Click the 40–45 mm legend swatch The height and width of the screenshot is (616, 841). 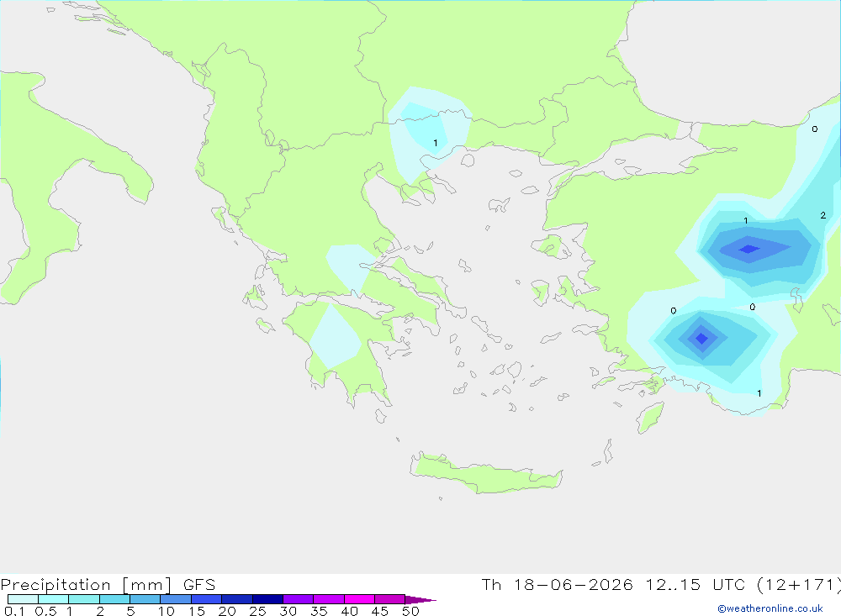click(359, 599)
